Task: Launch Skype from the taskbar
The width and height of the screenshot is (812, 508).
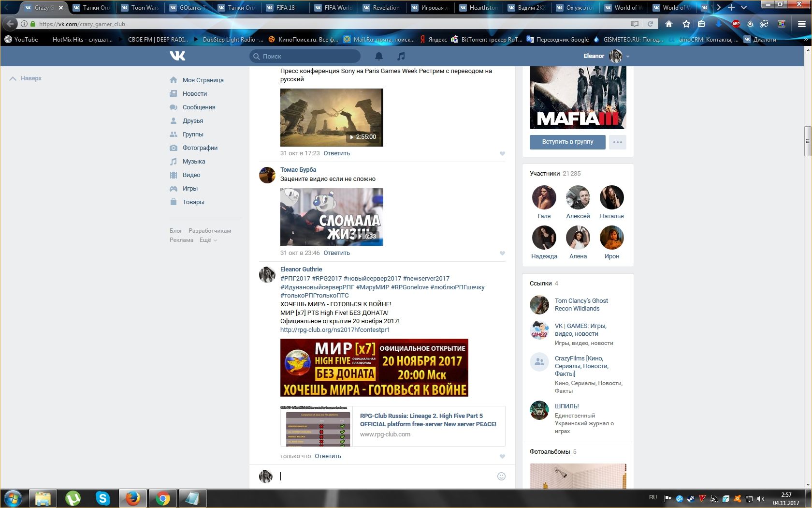Action: (x=102, y=498)
